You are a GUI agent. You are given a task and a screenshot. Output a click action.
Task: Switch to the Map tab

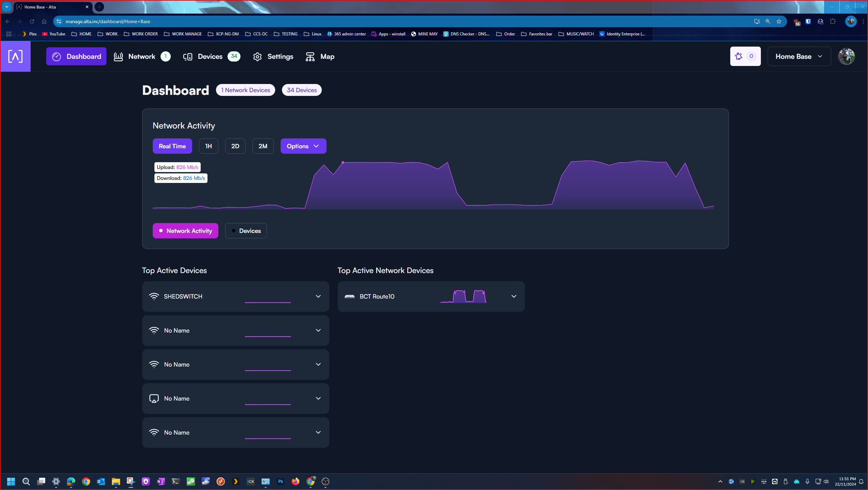tap(320, 56)
